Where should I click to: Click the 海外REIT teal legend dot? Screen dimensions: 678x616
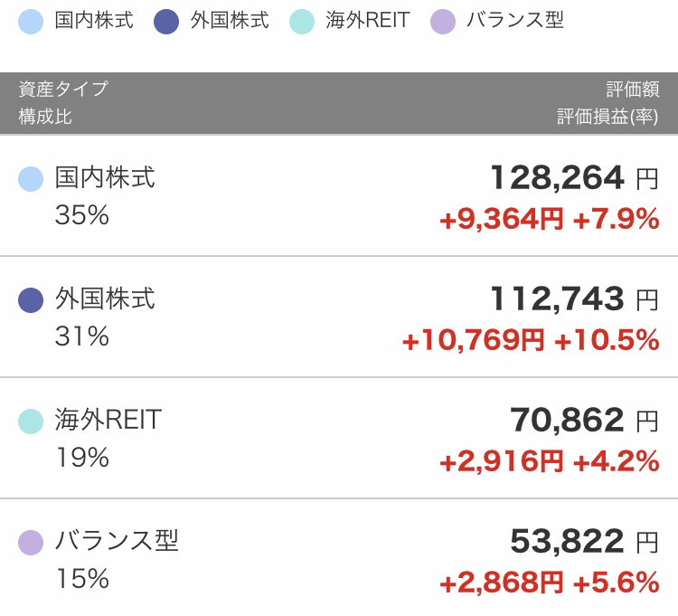(x=302, y=21)
